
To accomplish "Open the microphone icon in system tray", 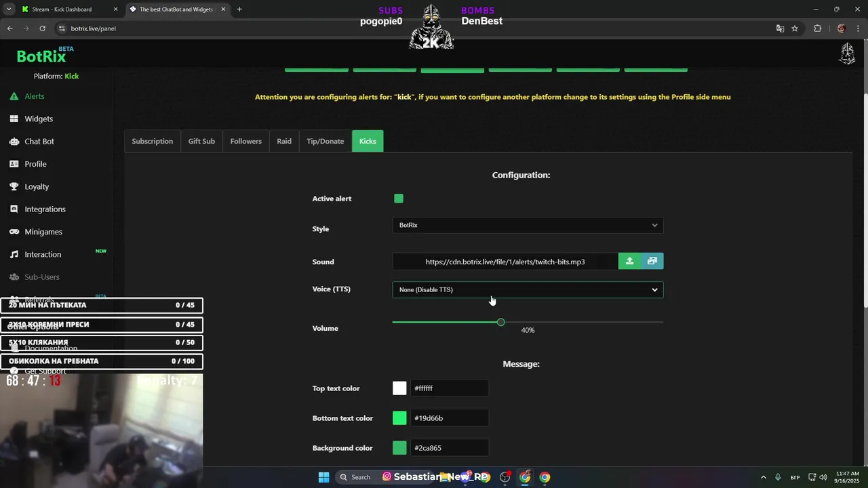I will tap(778, 477).
